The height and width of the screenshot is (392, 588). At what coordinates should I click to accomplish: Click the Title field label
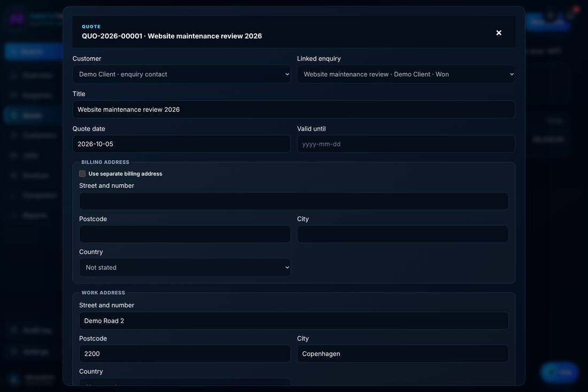tap(79, 94)
